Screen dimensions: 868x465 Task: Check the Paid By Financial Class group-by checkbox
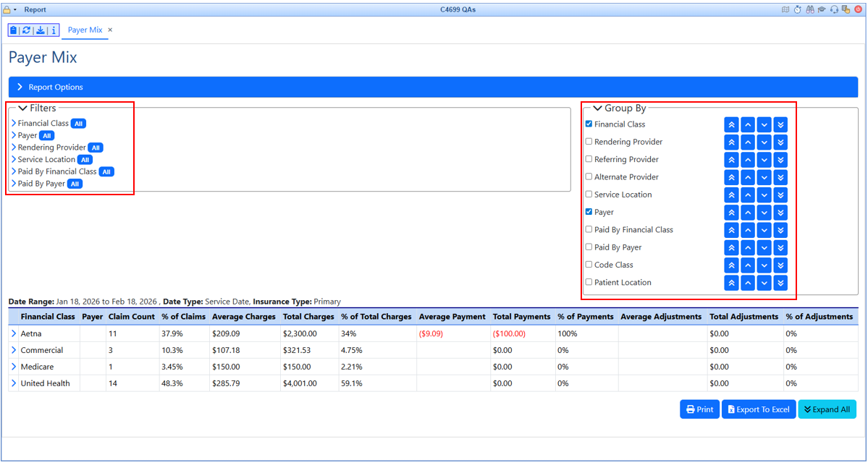click(589, 229)
